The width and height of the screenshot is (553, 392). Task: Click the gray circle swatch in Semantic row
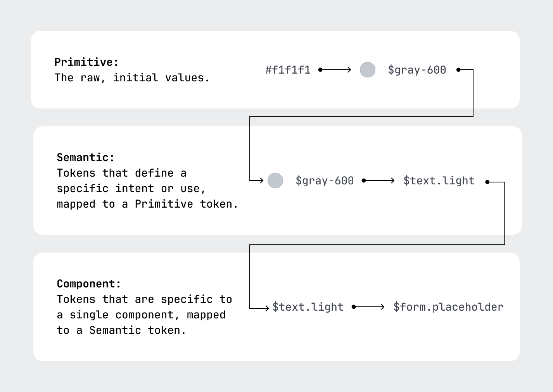pos(275,181)
